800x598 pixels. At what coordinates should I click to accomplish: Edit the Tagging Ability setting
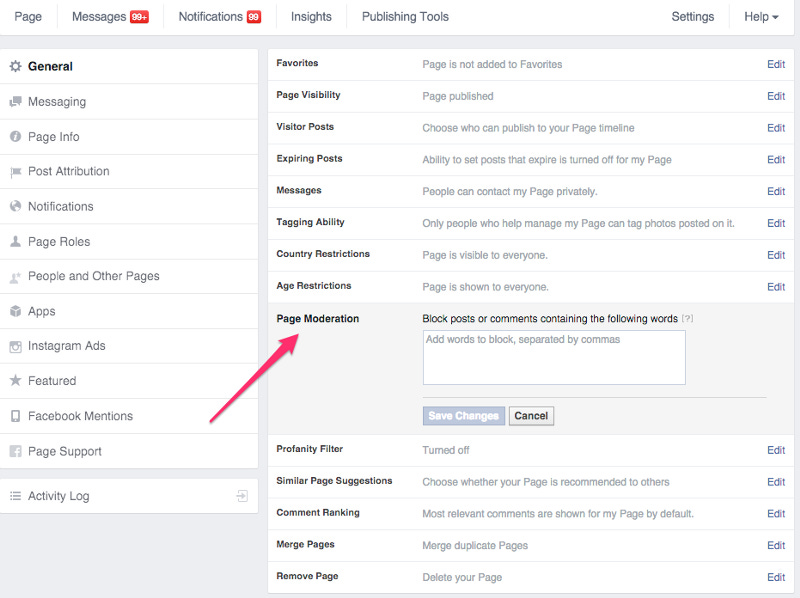776,223
